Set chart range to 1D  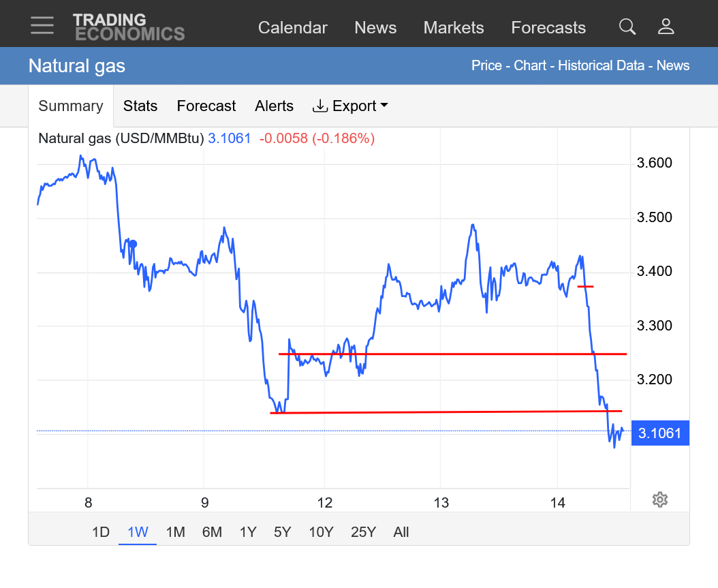click(x=101, y=532)
